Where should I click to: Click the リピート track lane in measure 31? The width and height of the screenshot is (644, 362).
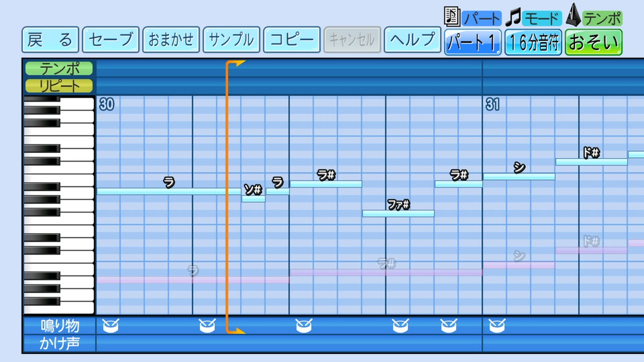coord(563,86)
